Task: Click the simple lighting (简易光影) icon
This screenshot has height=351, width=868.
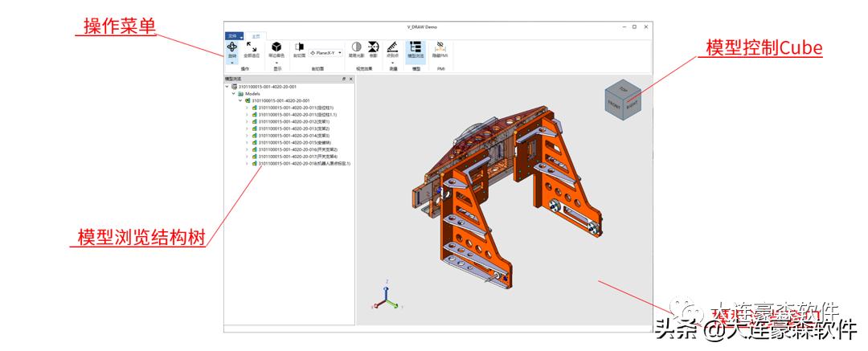Action: point(356,47)
